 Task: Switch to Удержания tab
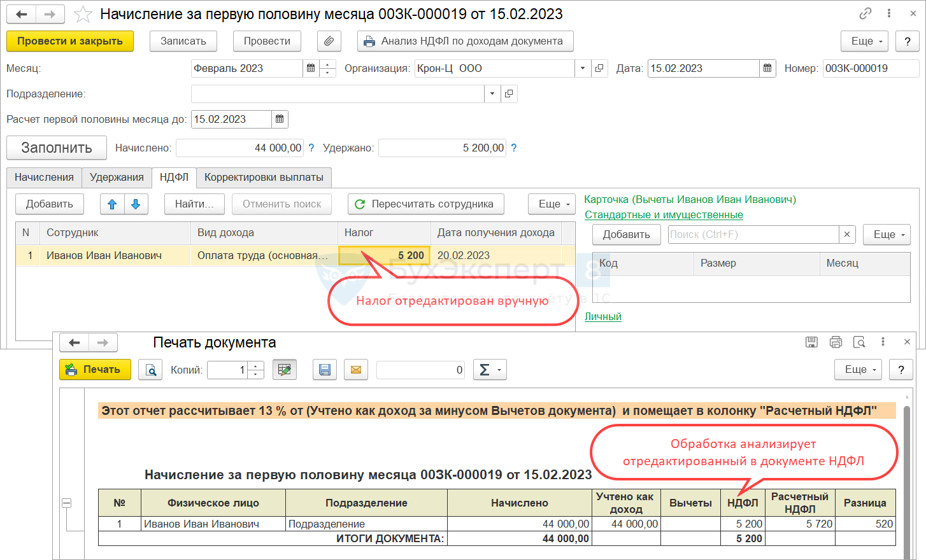tap(117, 178)
